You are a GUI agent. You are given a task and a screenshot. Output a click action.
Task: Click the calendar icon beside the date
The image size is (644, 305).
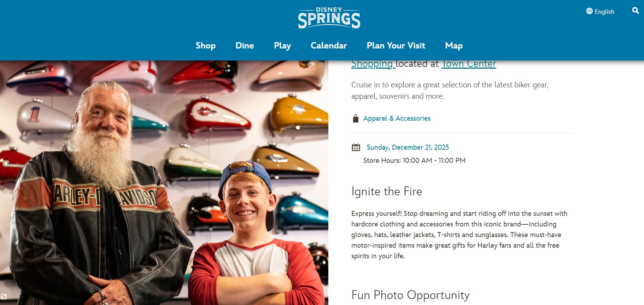pos(356,147)
